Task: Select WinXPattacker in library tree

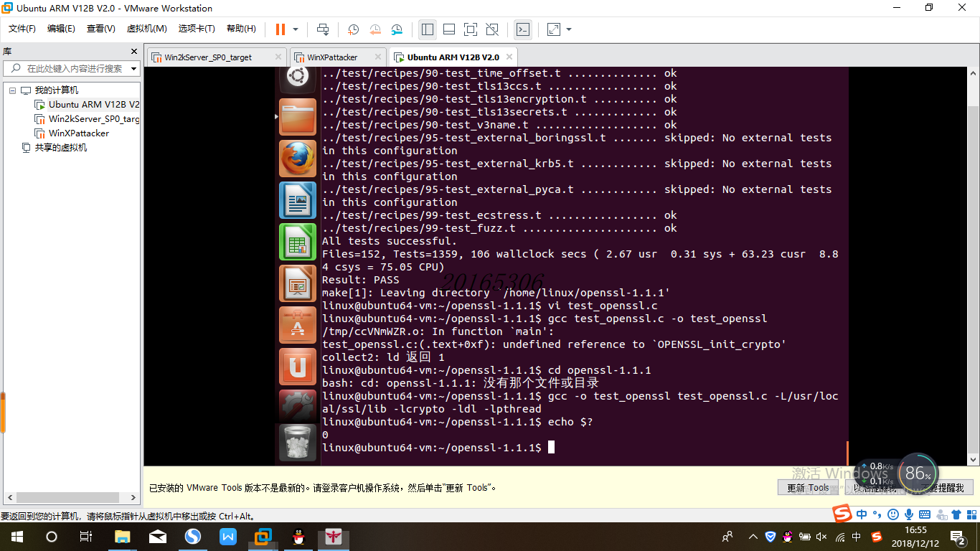Action: coord(72,133)
